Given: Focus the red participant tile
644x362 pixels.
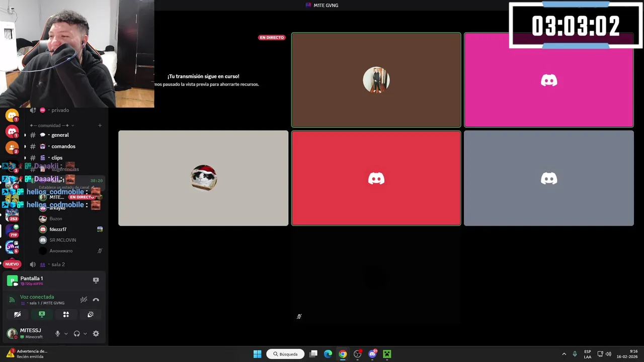Looking at the screenshot, I should point(376,178).
